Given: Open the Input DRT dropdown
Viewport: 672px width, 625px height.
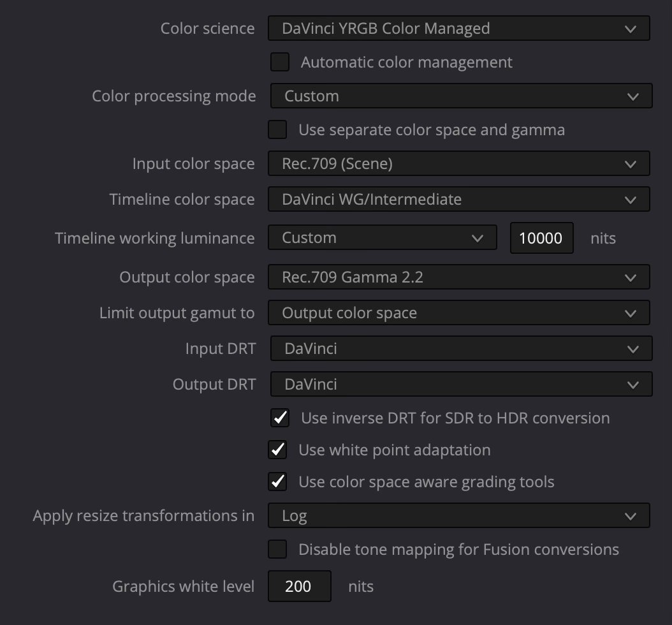Looking at the screenshot, I should pos(461,348).
